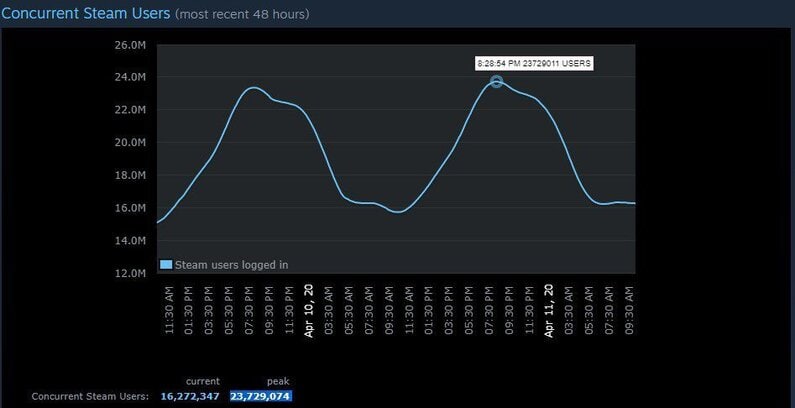Viewport: 795px width, 408px height.
Task: Click the 20.0M y-axis label
Action: 131,142
